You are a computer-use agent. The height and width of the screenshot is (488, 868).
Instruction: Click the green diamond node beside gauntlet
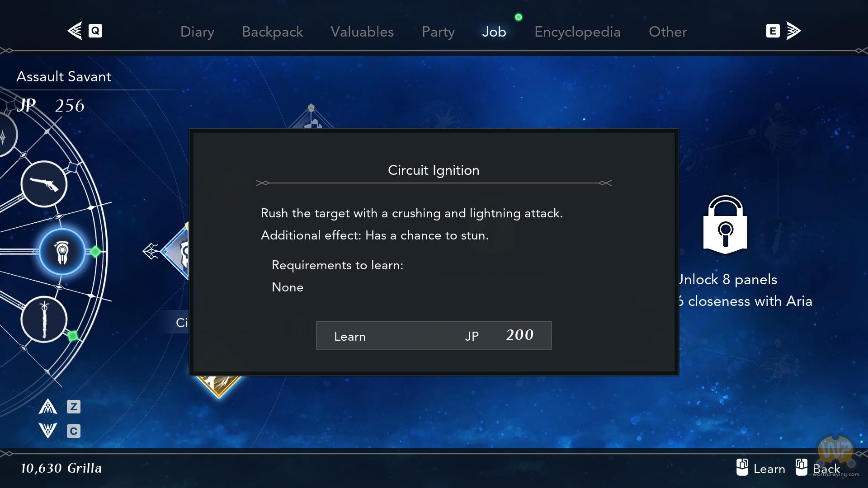click(95, 252)
